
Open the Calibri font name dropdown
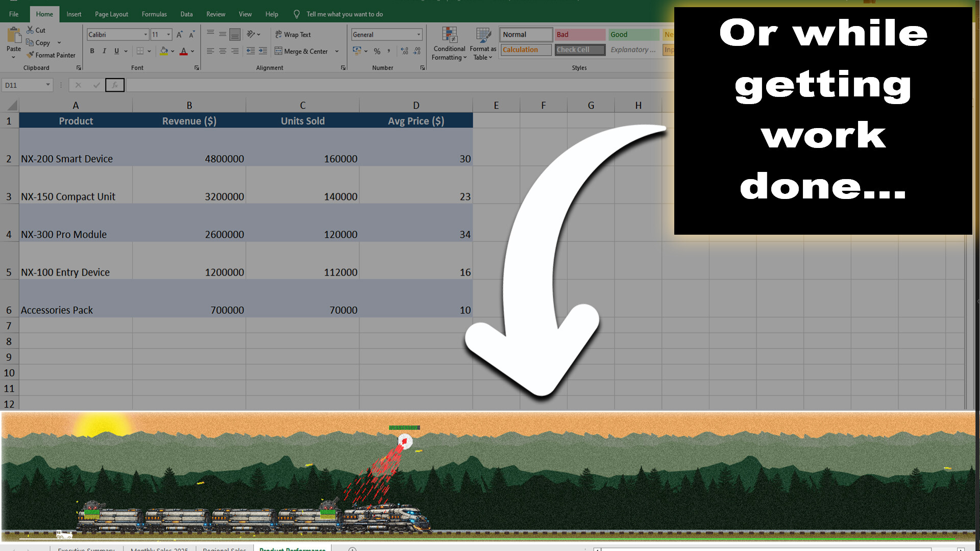[145, 35]
